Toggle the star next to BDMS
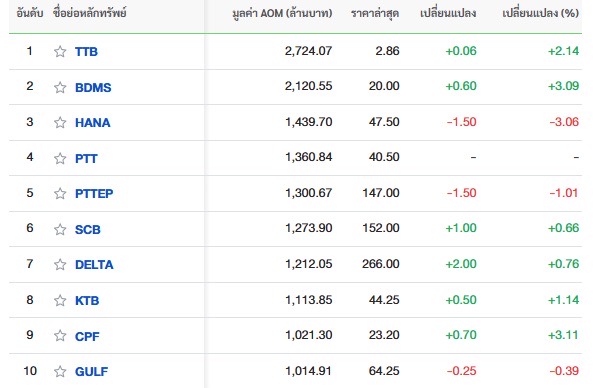Image resolution: width=598 pixels, height=388 pixels. (x=60, y=87)
